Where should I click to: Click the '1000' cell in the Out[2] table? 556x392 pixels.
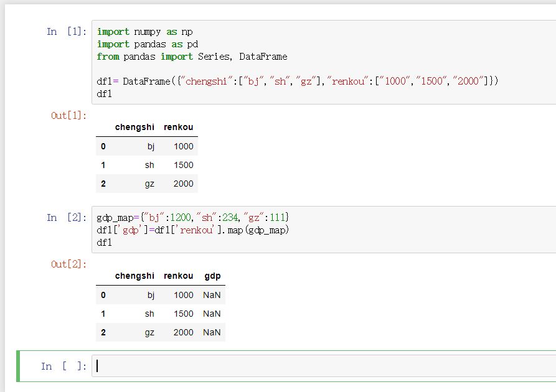pyautogui.click(x=183, y=295)
